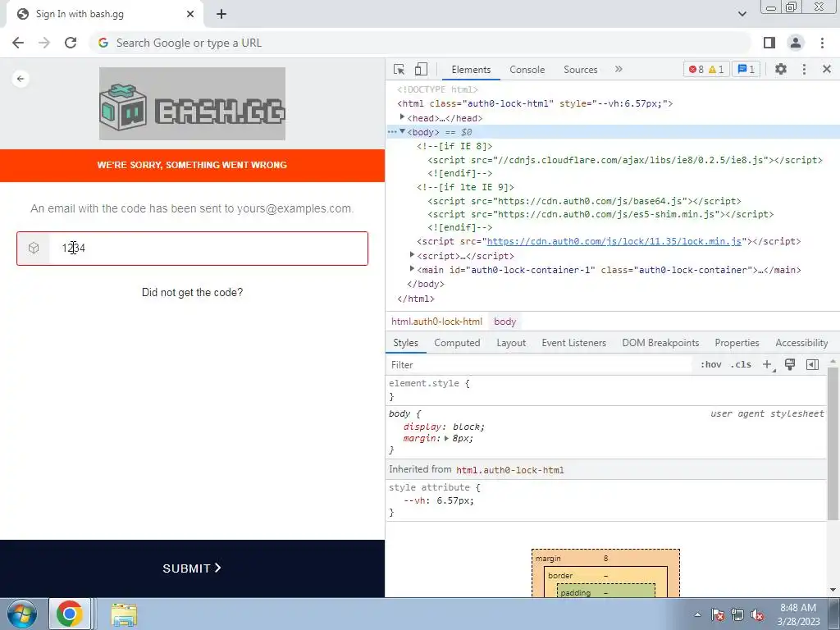Click the styles Filter field
Screen dimensions: 840x630
[540, 365]
